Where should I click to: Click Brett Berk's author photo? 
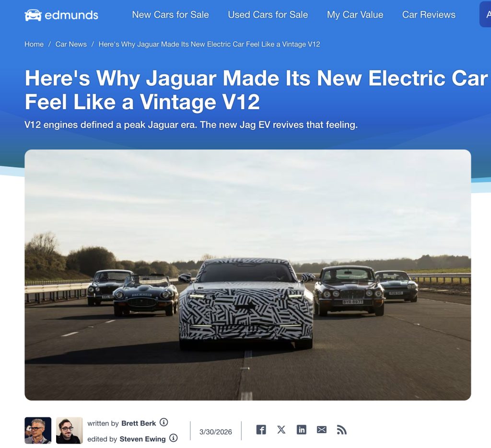pos(38,430)
